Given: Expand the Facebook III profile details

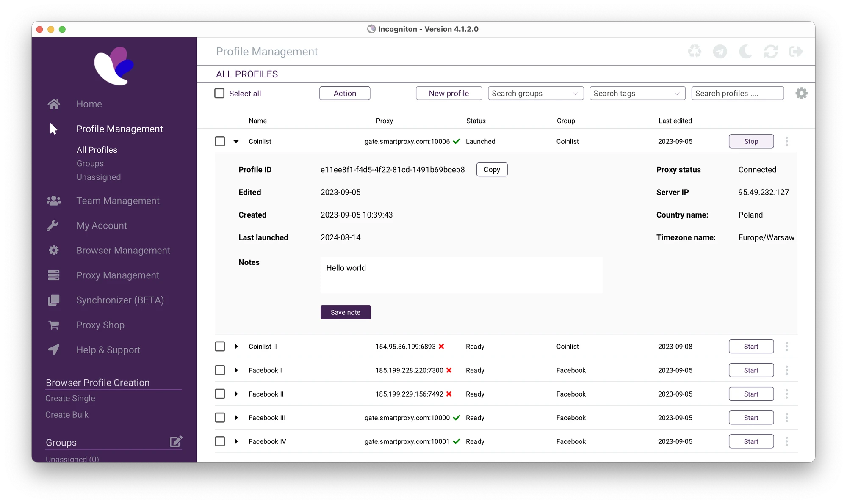Looking at the screenshot, I should 236,418.
